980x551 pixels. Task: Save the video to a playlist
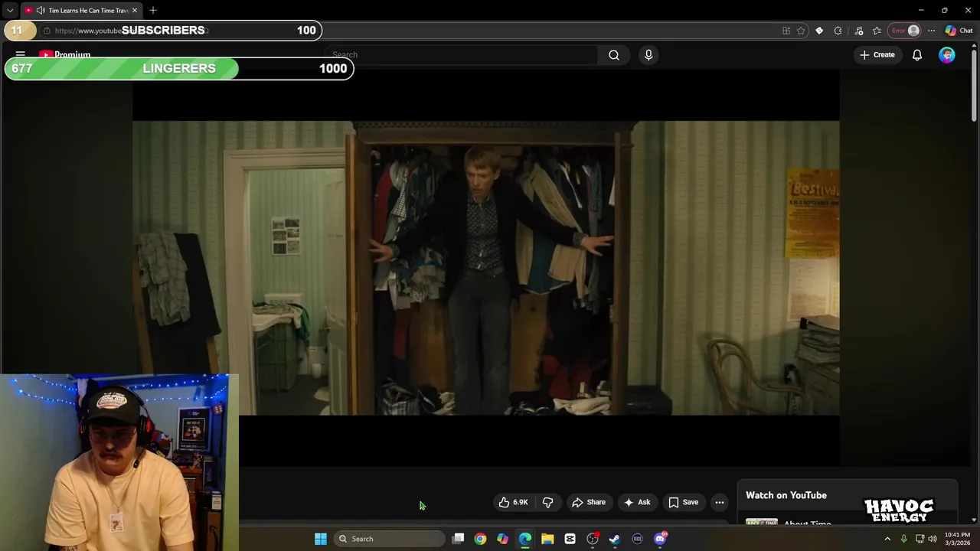(683, 502)
